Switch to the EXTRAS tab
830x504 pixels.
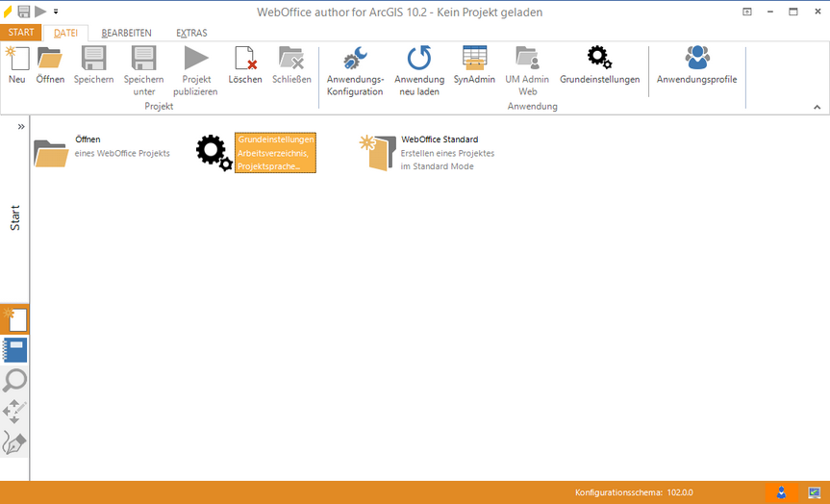(x=191, y=33)
